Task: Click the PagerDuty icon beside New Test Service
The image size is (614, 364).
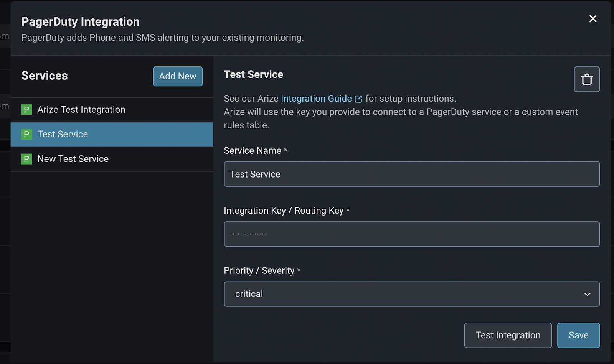Action: click(x=26, y=159)
